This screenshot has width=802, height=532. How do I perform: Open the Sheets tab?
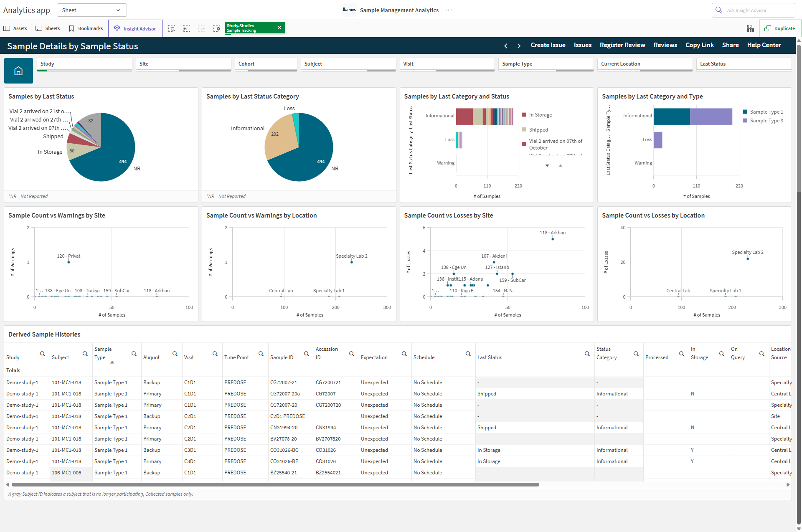48,28
